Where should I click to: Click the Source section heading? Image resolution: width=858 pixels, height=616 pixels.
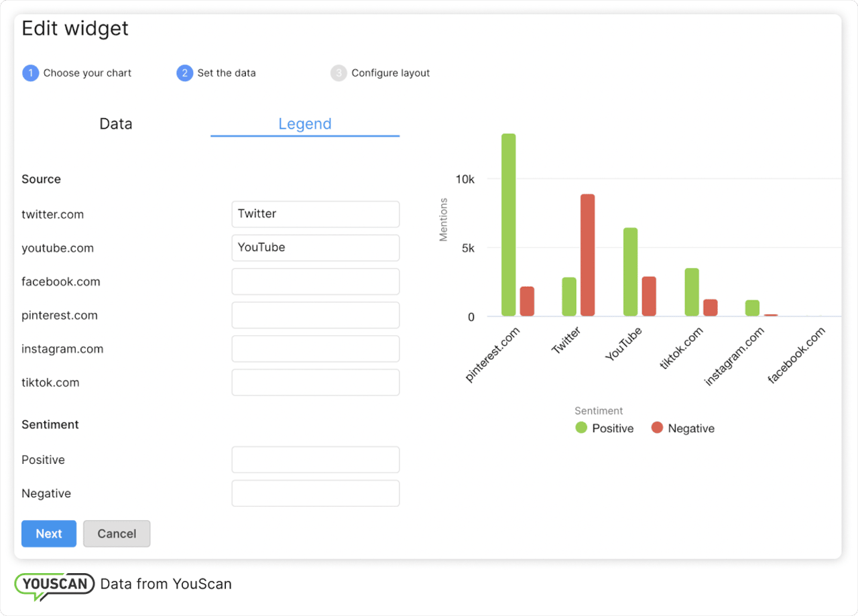pos(41,179)
